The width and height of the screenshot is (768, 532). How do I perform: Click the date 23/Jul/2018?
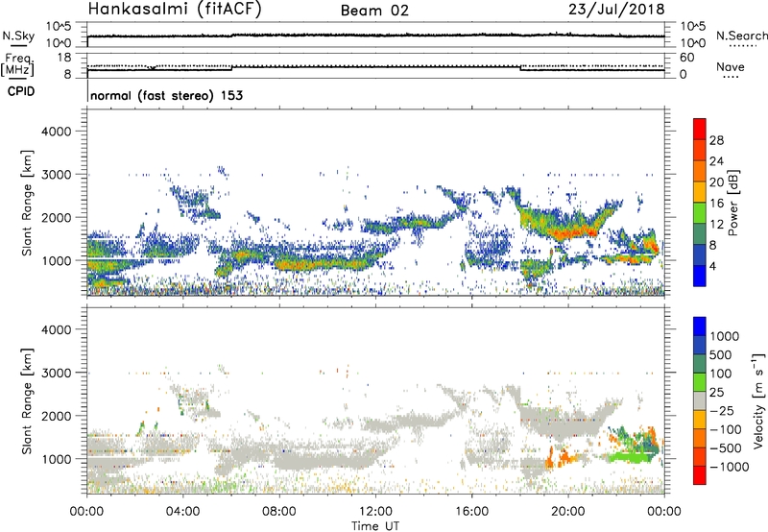(616, 10)
